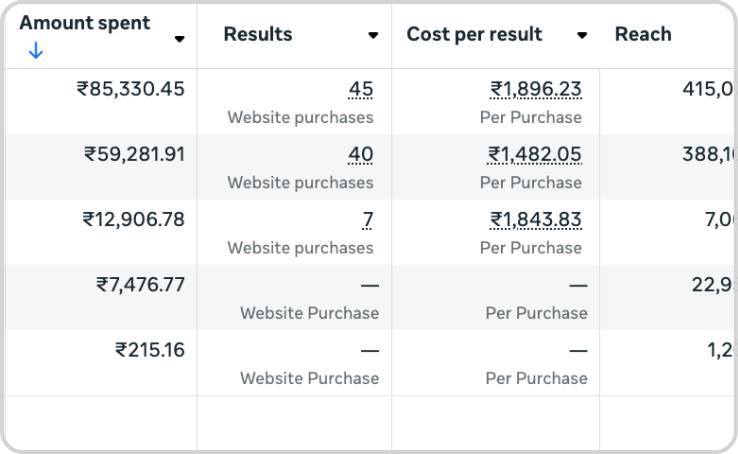Click the 7 website purchases result
Viewport: 738px width, 454px height.
(367, 220)
